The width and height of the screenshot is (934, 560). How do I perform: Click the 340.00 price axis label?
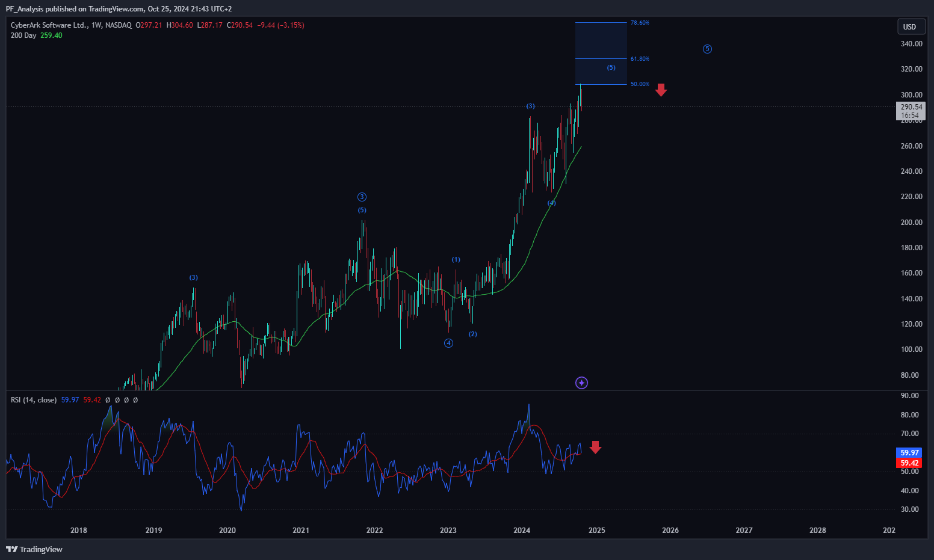911,43
